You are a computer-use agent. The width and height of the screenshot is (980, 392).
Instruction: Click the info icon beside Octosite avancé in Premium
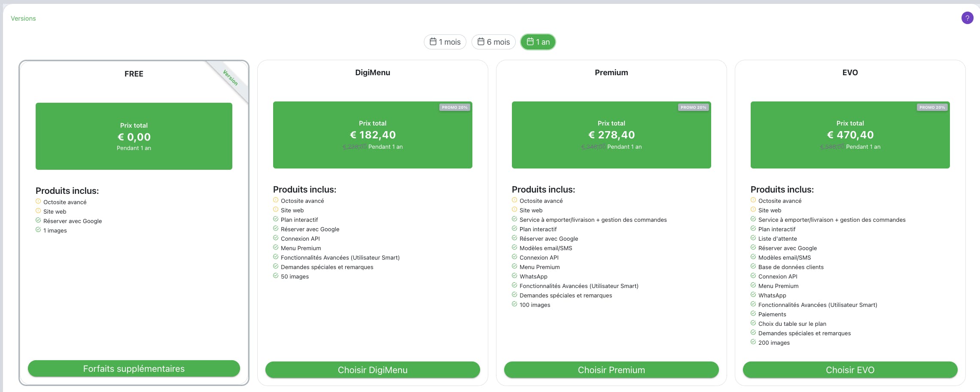[x=514, y=200]
